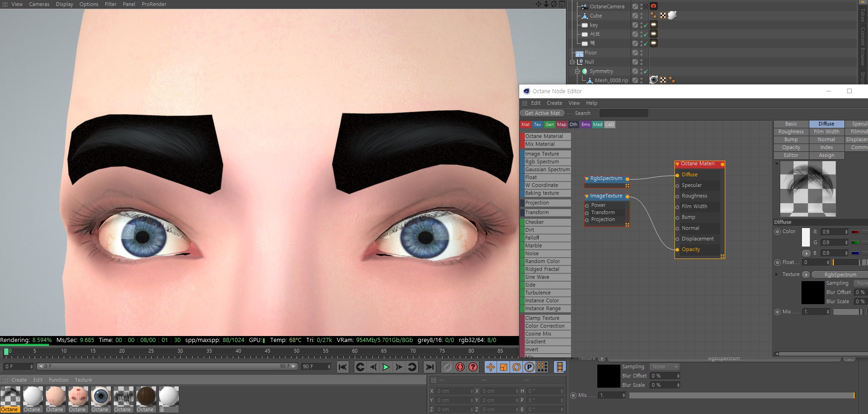
Task: Open the node editor Create menu
Action: (x=554, y=103)
